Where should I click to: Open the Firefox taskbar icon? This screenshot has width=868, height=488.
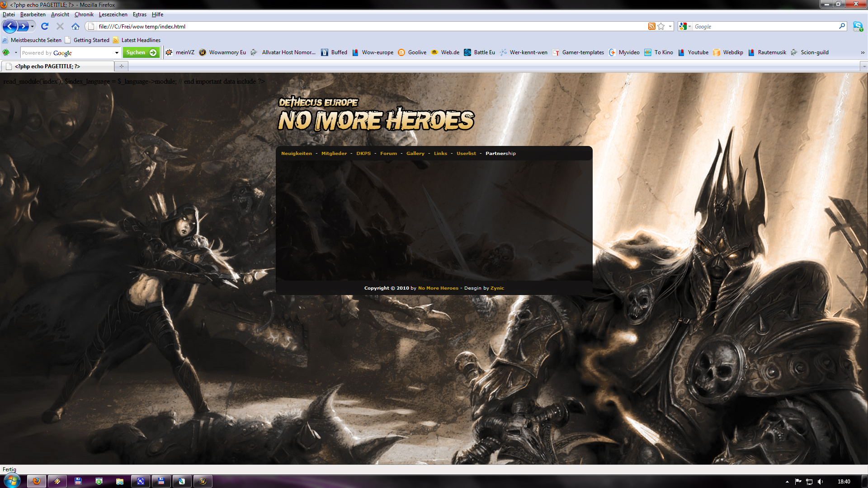tap(36, 481)
